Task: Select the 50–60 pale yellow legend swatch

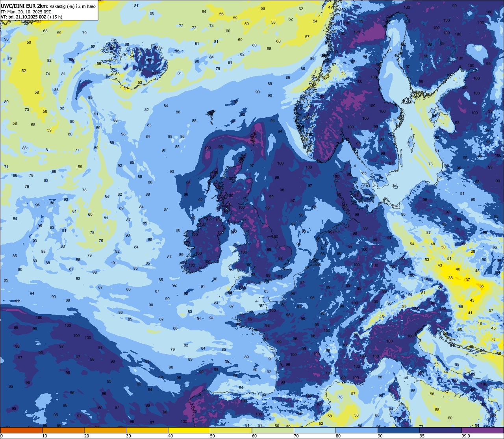Action: (x=231, y=430)
